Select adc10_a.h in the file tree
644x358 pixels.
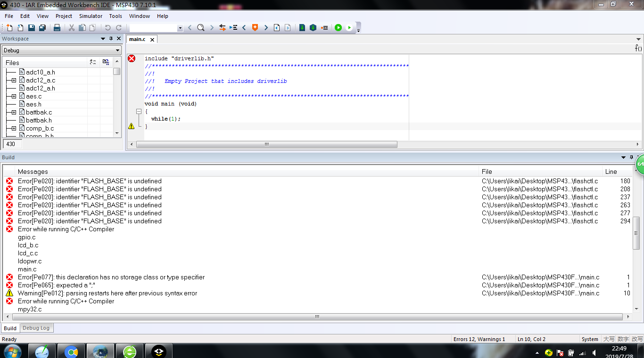tap(41, 72)
